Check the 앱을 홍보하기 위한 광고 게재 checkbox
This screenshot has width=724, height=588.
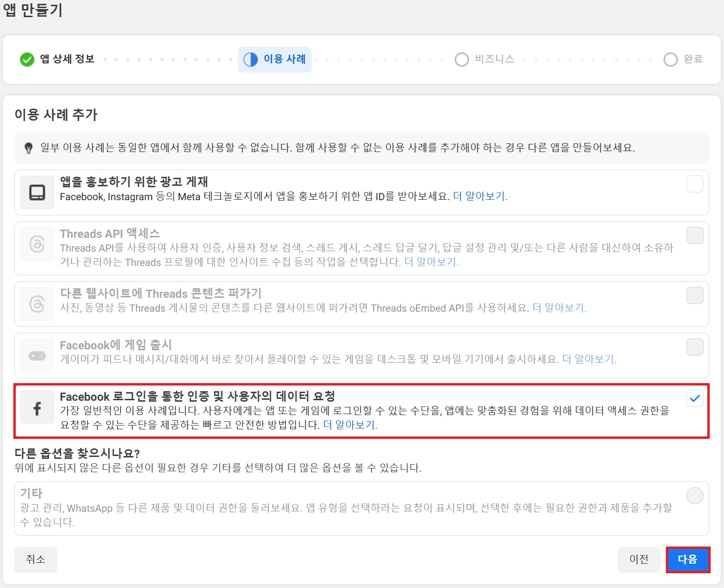[695, 184]
